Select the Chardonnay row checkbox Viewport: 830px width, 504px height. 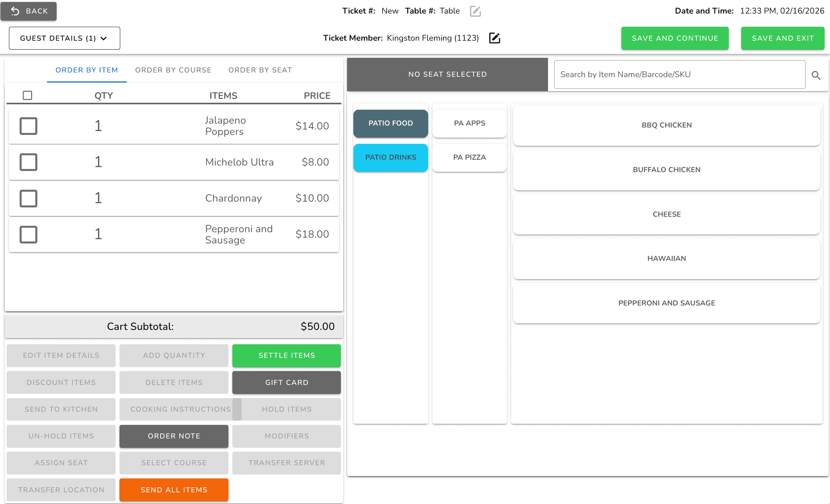(x=28, y=198)
